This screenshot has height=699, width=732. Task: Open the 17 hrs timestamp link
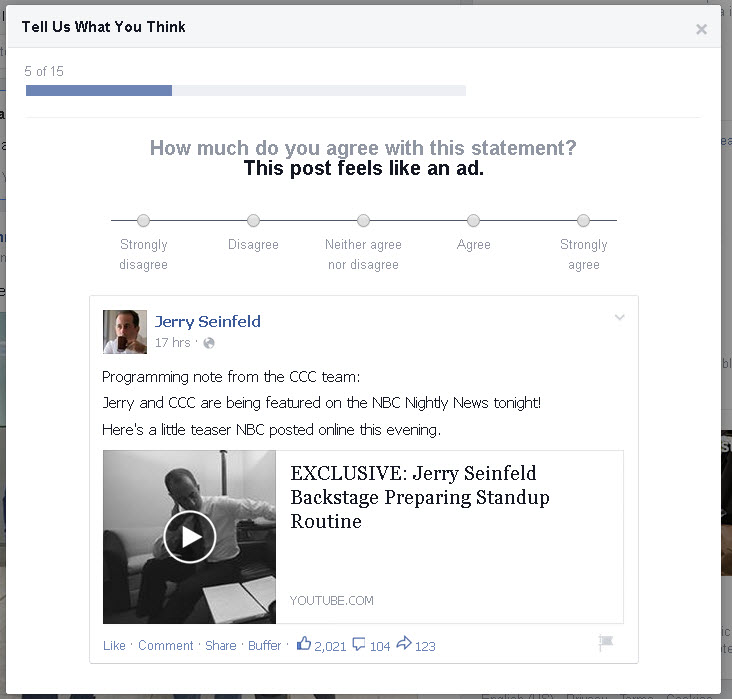click(173, 343)
